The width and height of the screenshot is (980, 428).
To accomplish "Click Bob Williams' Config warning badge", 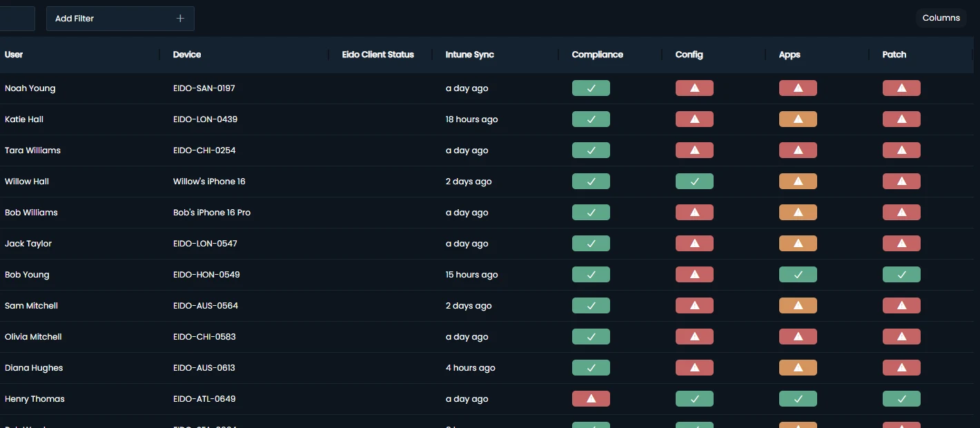I will [694, 213].
